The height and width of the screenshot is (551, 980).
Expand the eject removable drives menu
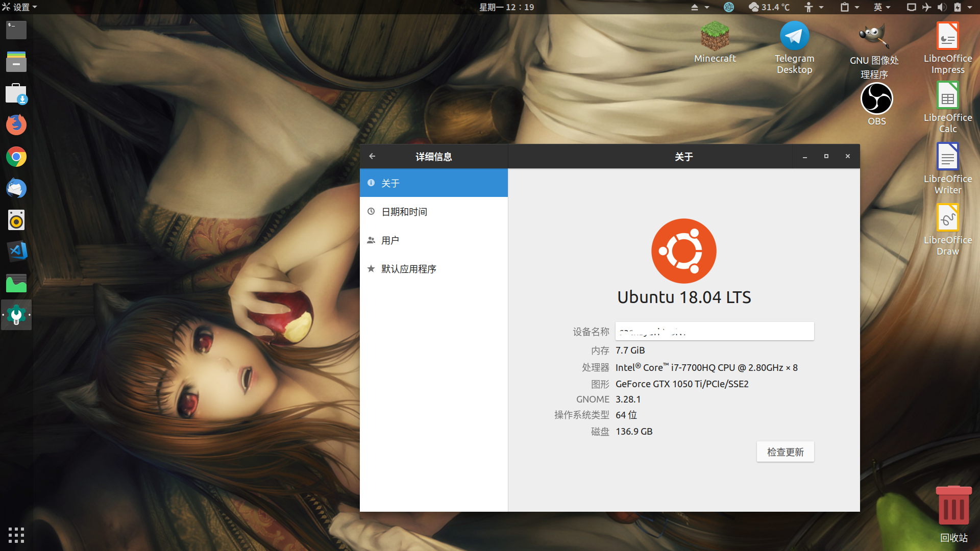[x=700, y=7]
